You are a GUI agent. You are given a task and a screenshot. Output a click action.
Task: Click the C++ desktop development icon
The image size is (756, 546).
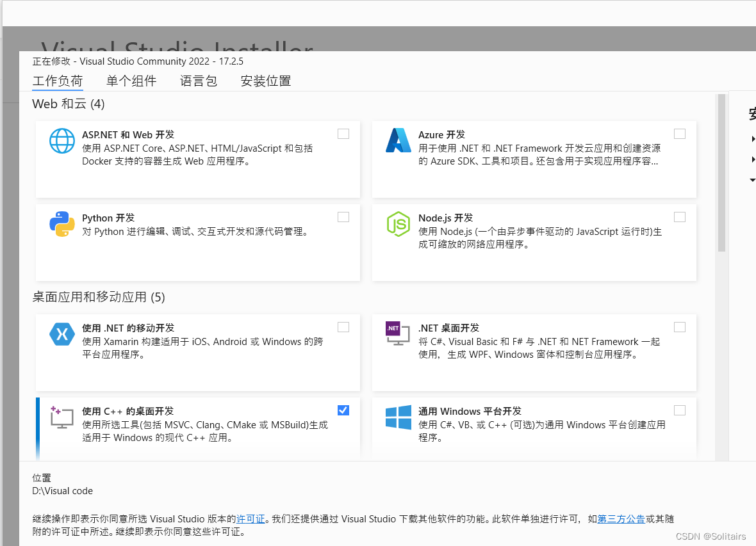coord(62,417)
